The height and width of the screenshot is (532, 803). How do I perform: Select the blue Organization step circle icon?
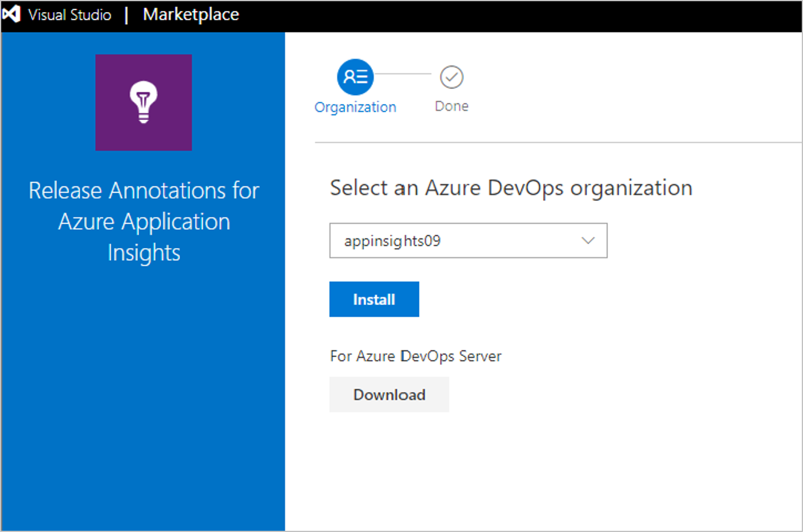click(x=355, y=77)
